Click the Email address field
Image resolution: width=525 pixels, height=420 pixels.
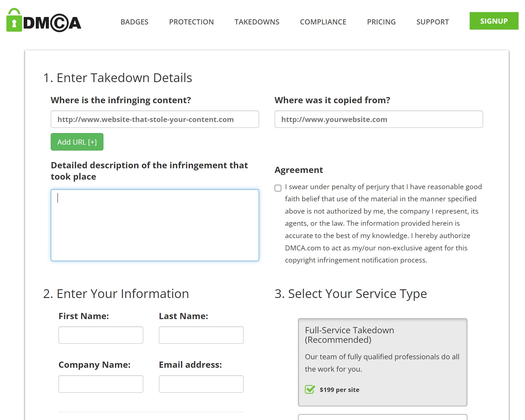click(x=201, y=384)
